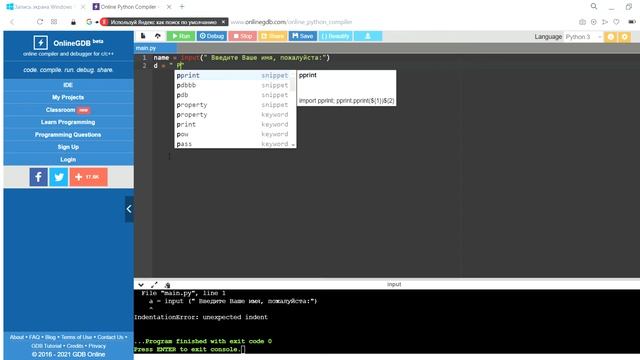Open Learn Programming link
This screenshot has height=360, width=640.
click(x=68, y=122)
